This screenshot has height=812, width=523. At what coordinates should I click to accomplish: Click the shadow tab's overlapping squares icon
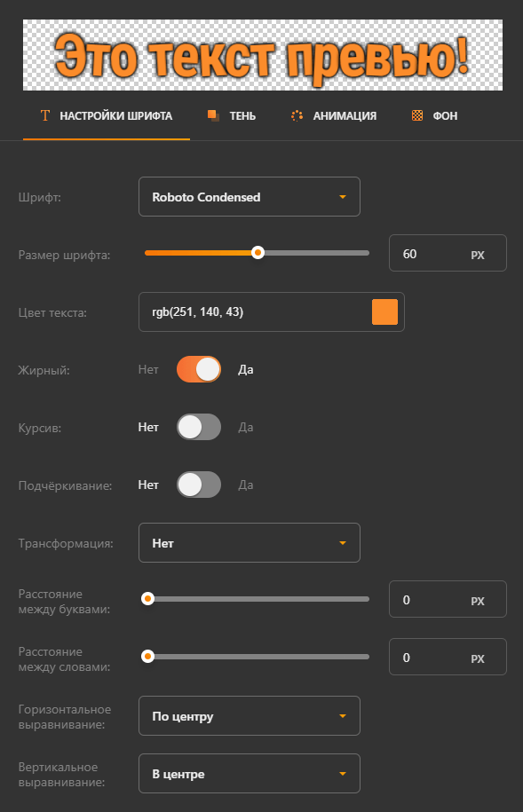214,115
